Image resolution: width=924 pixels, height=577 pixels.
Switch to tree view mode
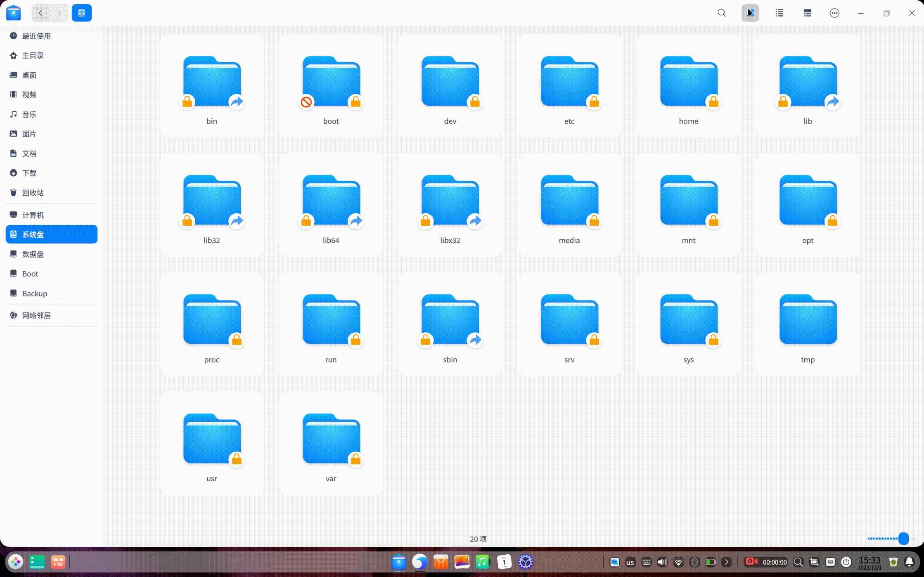807,13
